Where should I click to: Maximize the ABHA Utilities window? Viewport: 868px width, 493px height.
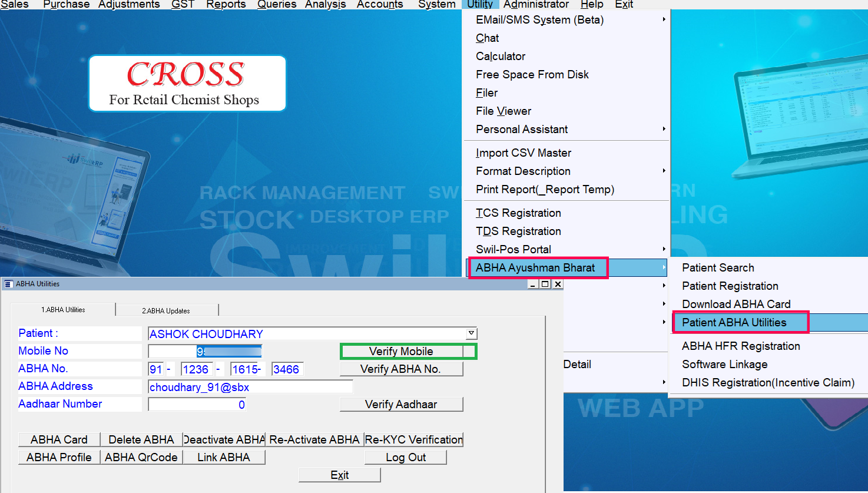pos(545,284)
